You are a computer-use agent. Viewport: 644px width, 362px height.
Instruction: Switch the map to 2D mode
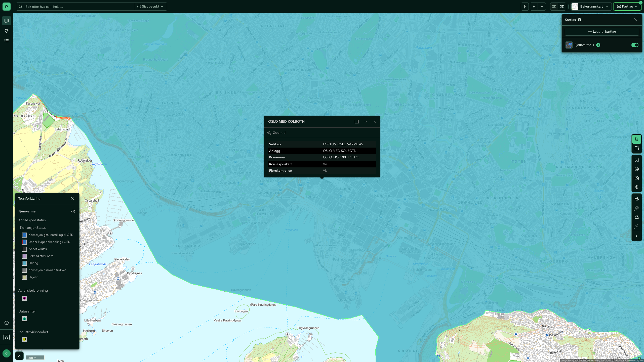click(x=554, y=7)
